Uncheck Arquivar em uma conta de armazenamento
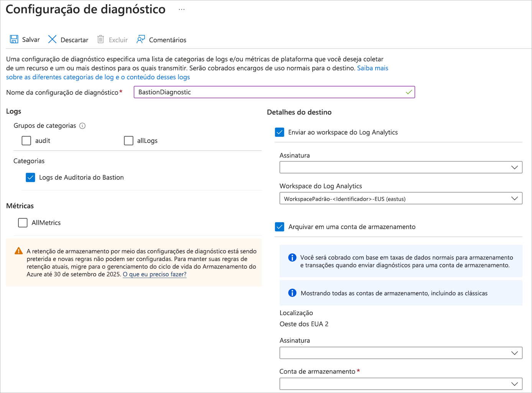532x393 pixels. click(280, 227)
